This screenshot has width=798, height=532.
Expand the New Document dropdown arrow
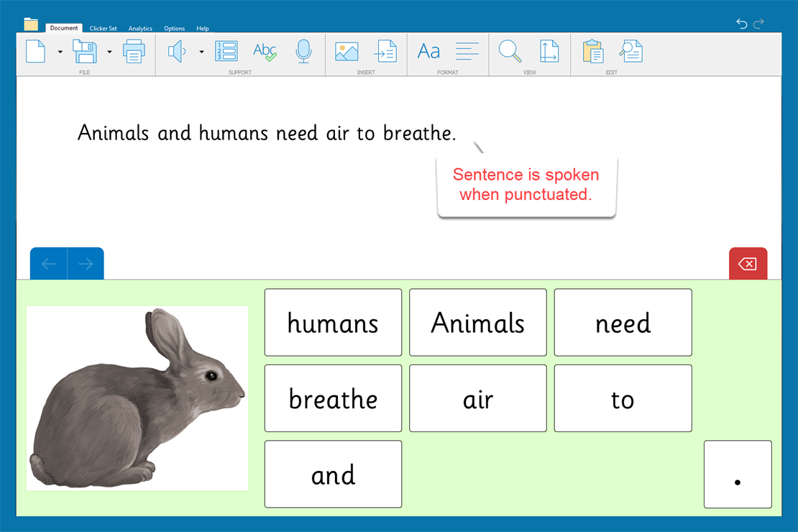pos(60,52)
